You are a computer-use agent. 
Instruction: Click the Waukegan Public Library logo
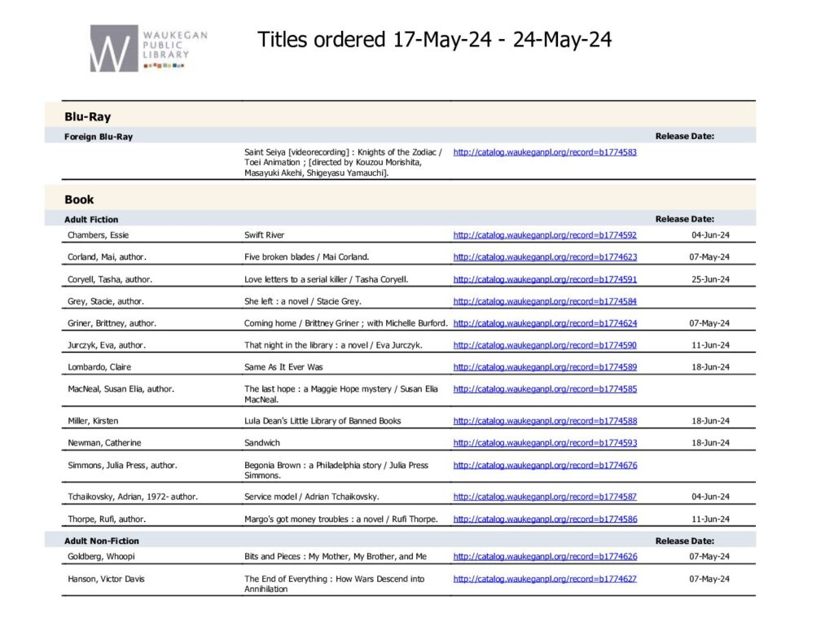pyautogui.click(x=149, y=48)
